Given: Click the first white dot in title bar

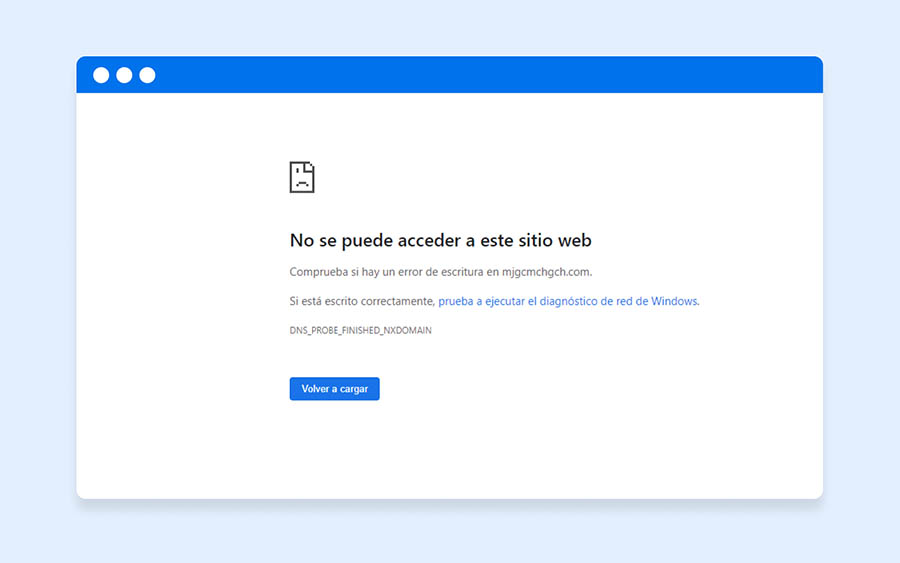Looking at the screenshot, I should (101, 75).
